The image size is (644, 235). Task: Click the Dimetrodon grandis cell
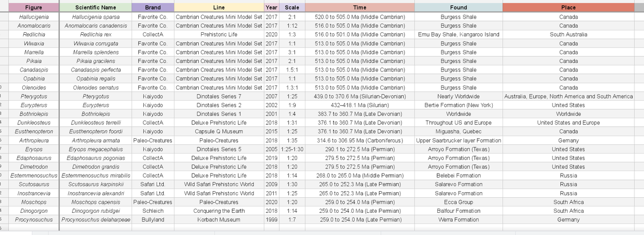[96, 167]
